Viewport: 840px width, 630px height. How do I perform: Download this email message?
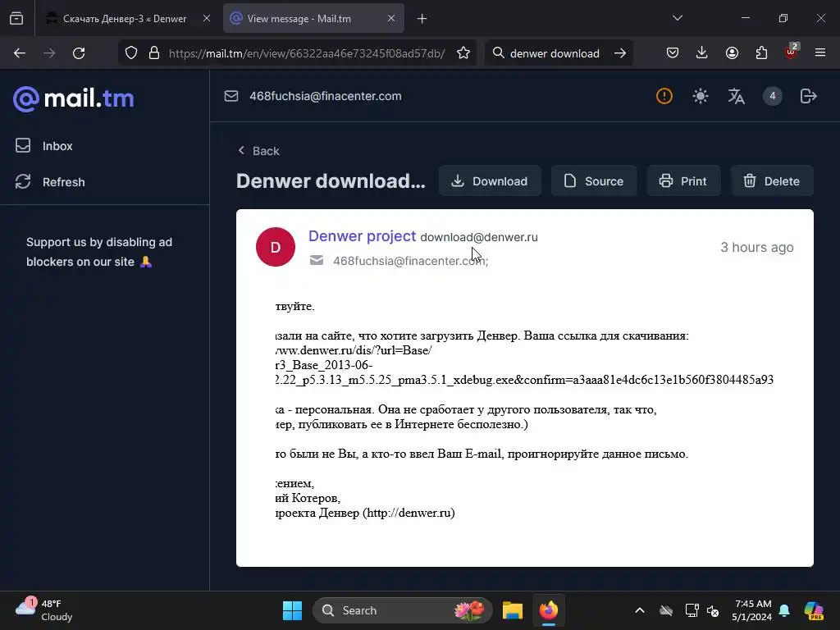tap(490, 181)
